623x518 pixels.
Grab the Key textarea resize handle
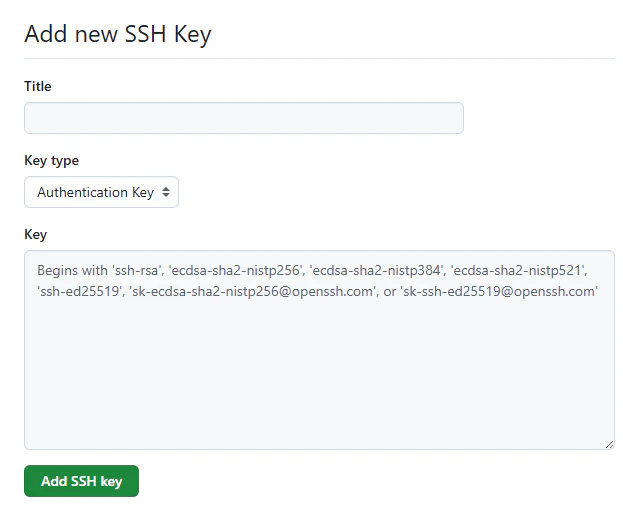tap(609, 443)
